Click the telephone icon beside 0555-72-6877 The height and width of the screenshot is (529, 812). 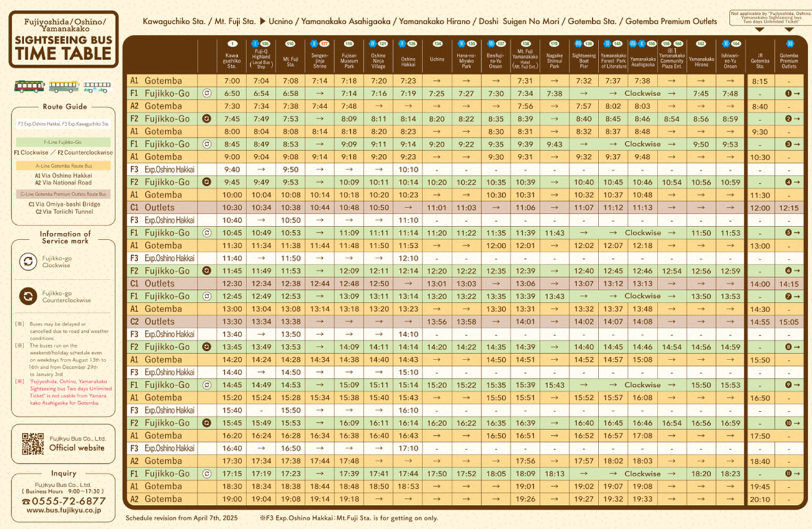(x=26, y=501)
